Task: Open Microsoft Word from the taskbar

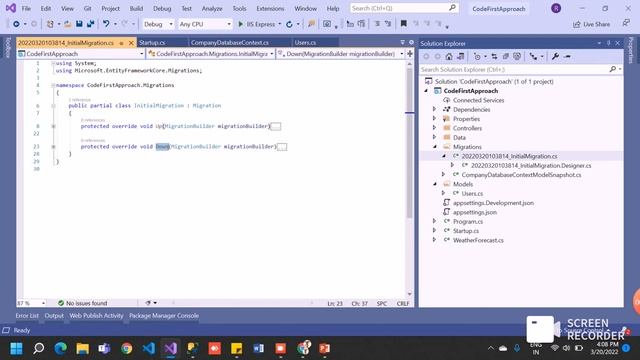Action: tap(258, 348)
